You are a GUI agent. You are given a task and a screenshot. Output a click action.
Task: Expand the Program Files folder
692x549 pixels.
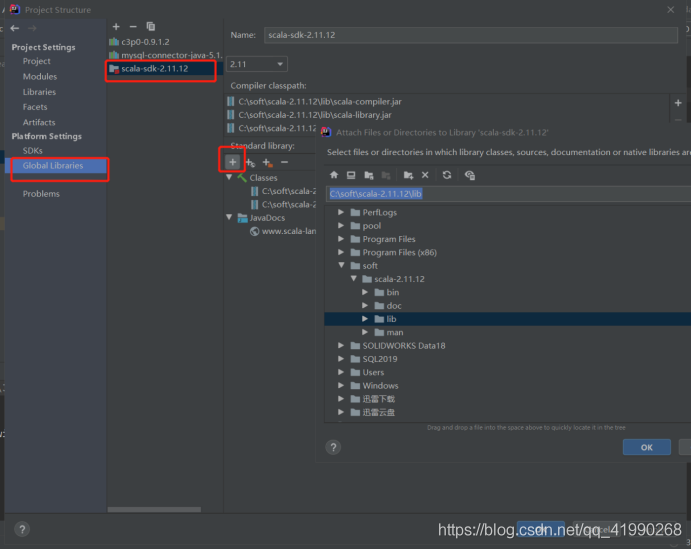tap(341, 239)
